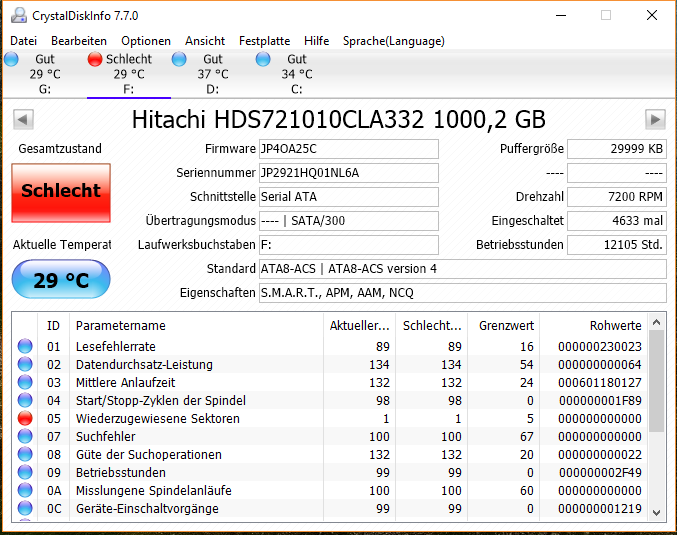Viewport: 677px width, 535px height.
Task: Click status orb of Suchfehler row
Action: pyautogui.click(x=25, y=437)
